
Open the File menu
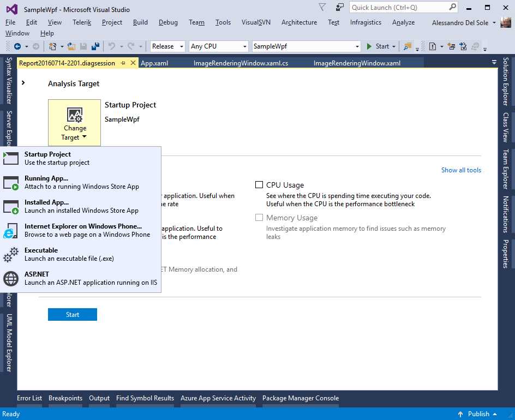(10, 22)
